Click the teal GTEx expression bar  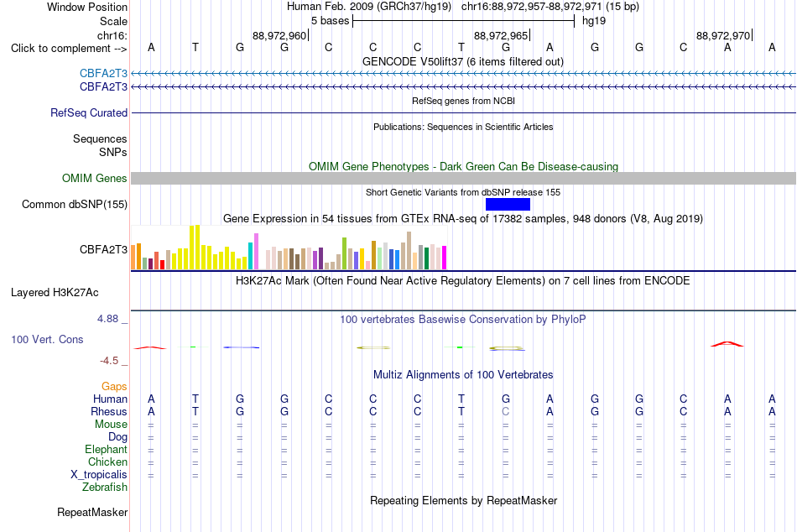250,256
